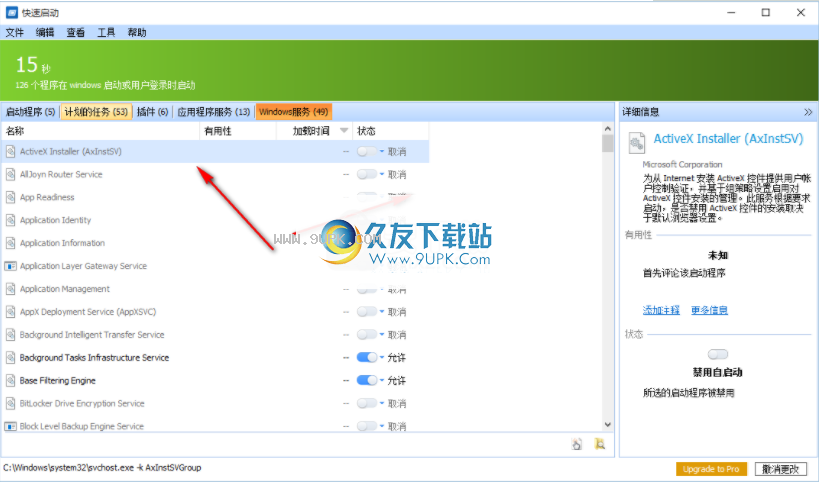Disable Background Tasks Infrastructure Service switch
Screen dimensions: 819x484
coord(367,358)
